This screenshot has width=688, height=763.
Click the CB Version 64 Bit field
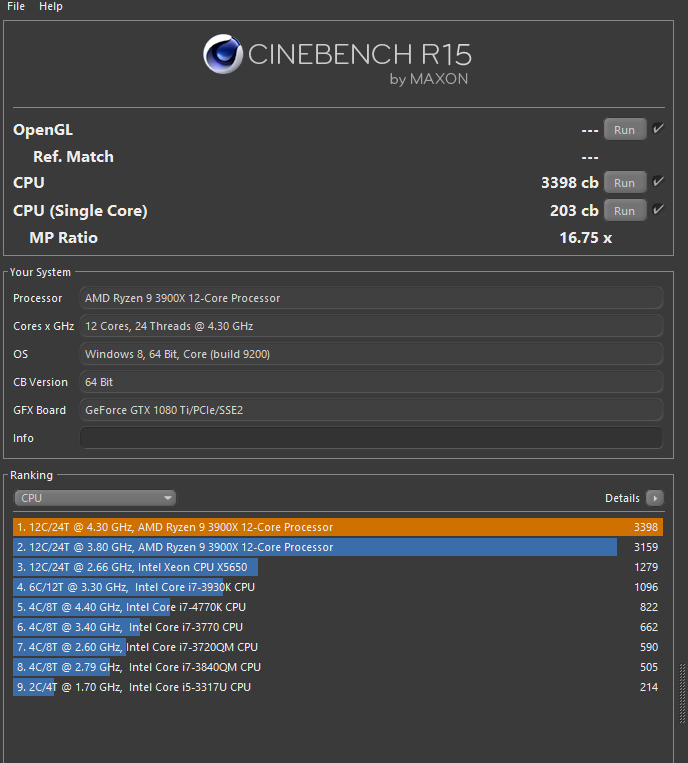coord(371,382)
